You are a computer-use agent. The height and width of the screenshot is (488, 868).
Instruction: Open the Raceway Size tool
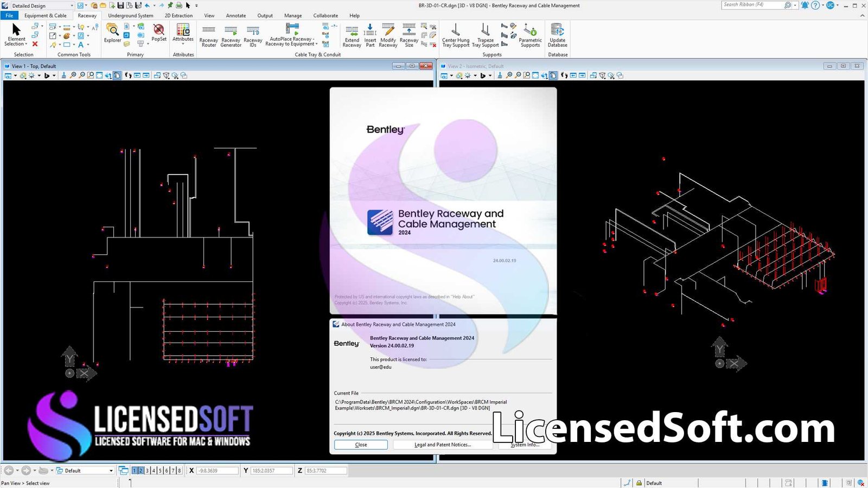[409, 36]
